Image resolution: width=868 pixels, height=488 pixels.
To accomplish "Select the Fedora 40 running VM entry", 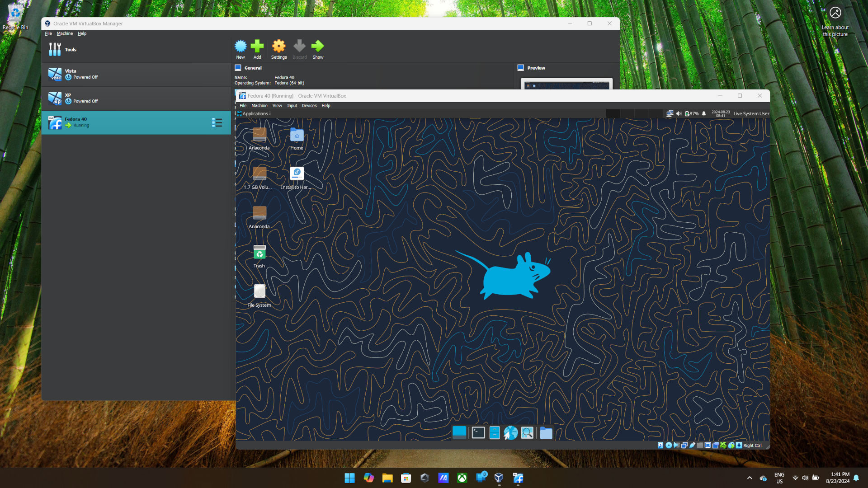I will [135, 122].
